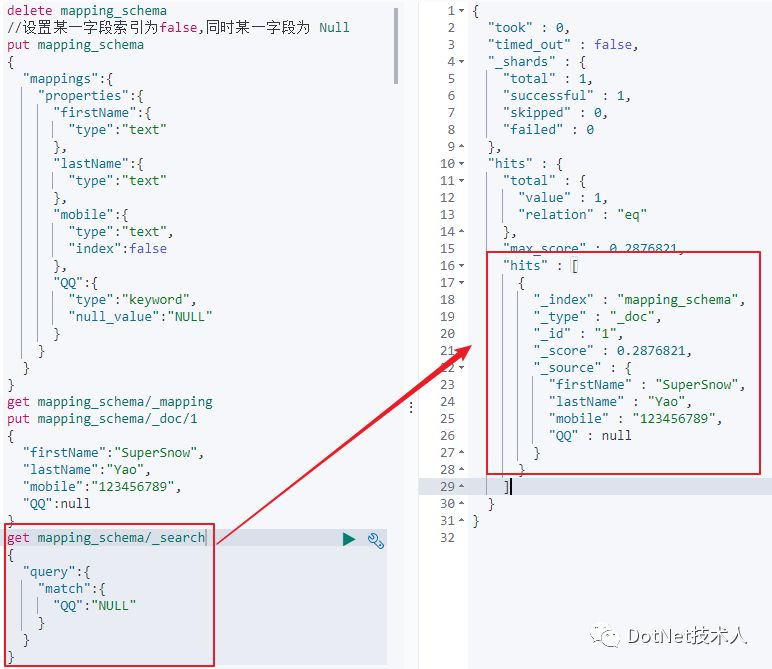
Task: Collapse the root object at line 1
Action: (460, 11)
